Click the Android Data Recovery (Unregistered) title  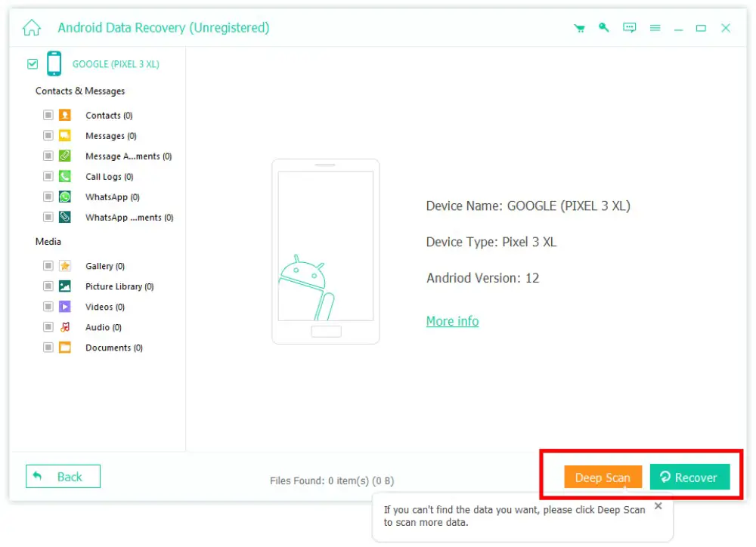(x=163, y=27)
